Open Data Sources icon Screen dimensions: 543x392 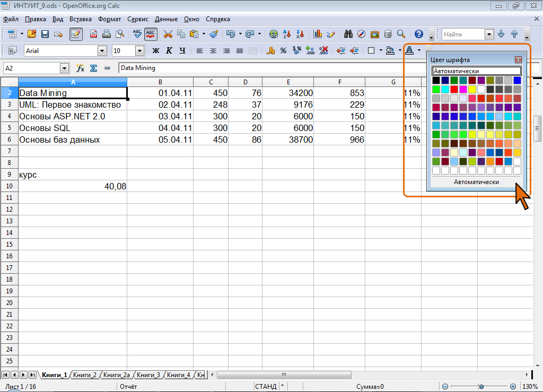(388, 34)
